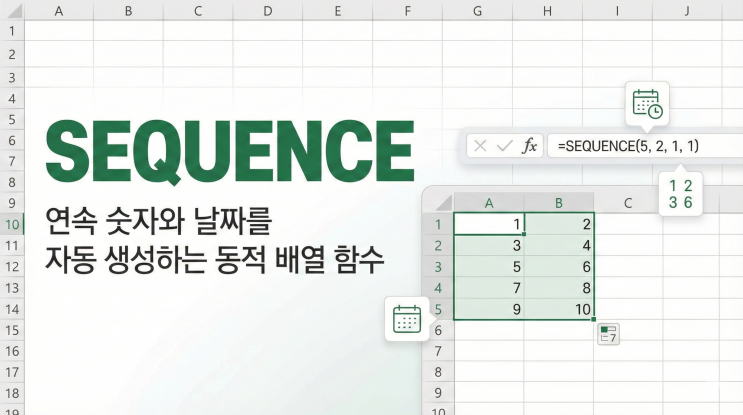
Task: Select inset cell containing value 5
Action: click(x=489, y=266)
